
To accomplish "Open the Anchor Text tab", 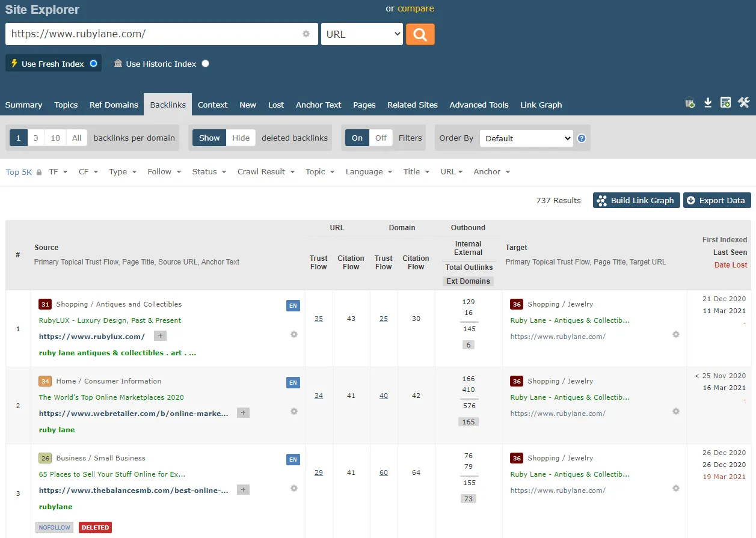I will click(318, 105).
